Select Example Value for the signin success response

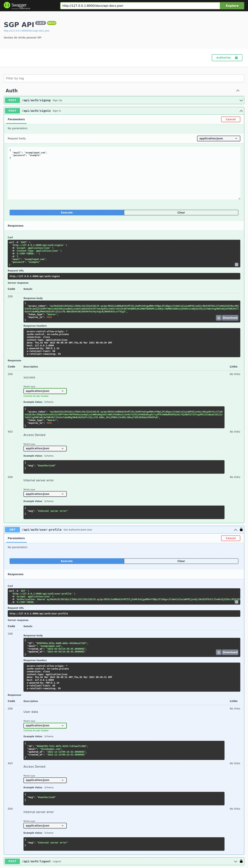(33, 402)
